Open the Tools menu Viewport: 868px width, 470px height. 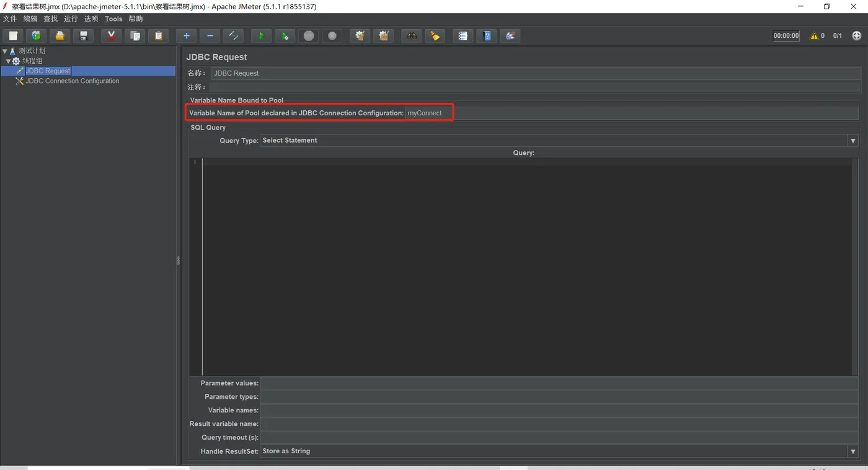coord(113,19)
